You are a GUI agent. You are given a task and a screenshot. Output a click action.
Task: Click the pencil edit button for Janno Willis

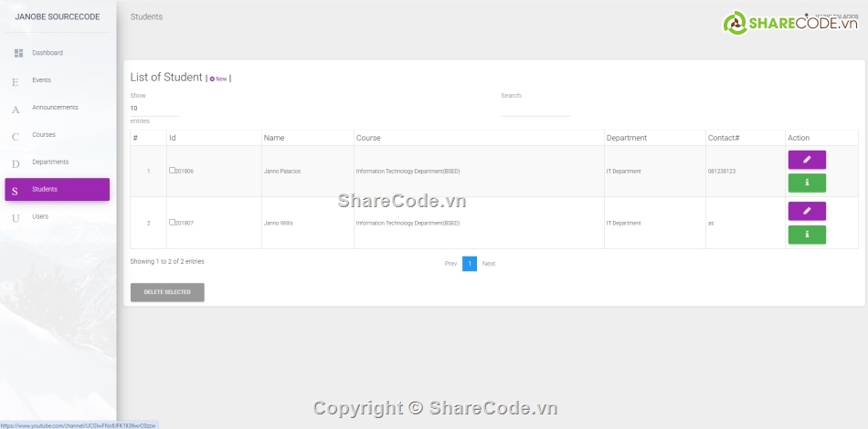[x=806, y=211]
